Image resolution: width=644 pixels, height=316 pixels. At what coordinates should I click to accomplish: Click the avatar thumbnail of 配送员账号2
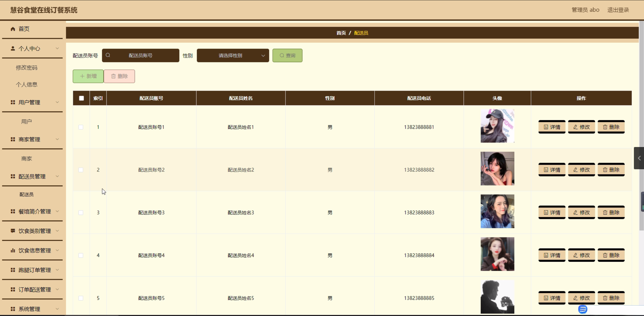[x=497, y=168]
